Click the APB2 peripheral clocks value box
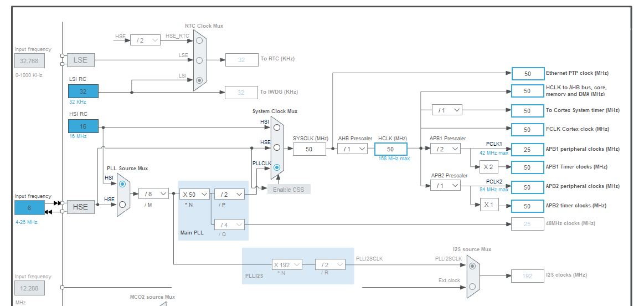Viewport: 644px width, 306px height. click(x=528, y=187)
